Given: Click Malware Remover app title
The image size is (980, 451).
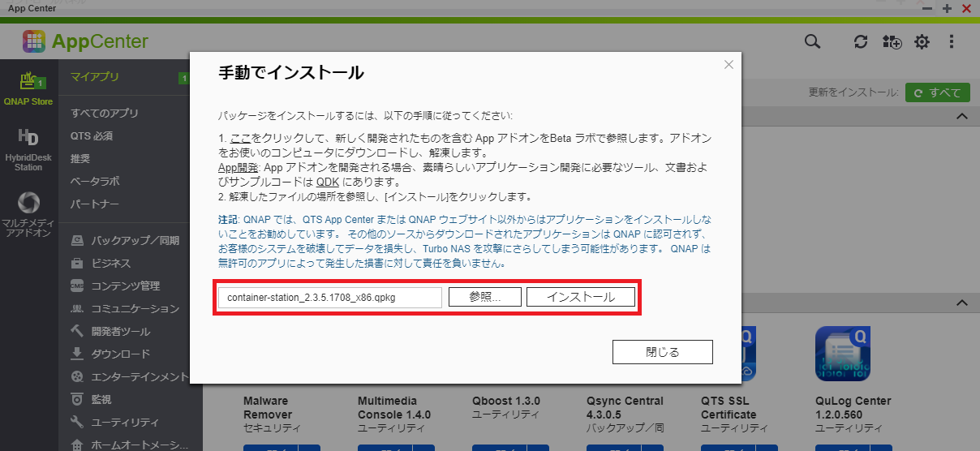Looking at the screenshot, I should (x=266, y=407).
